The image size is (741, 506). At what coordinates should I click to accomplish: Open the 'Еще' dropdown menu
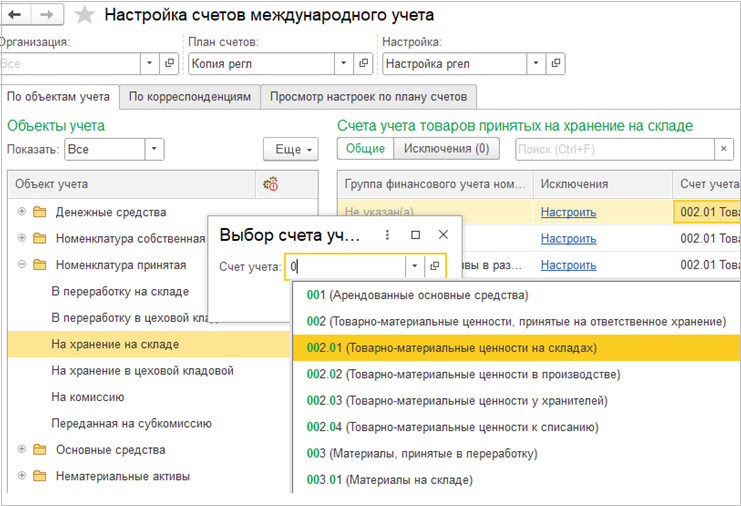289,149
